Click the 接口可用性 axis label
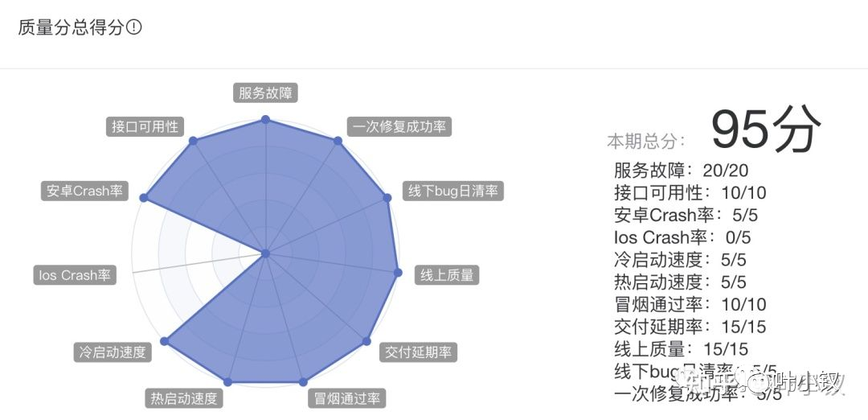868x420 pixels. click(145, 126)
